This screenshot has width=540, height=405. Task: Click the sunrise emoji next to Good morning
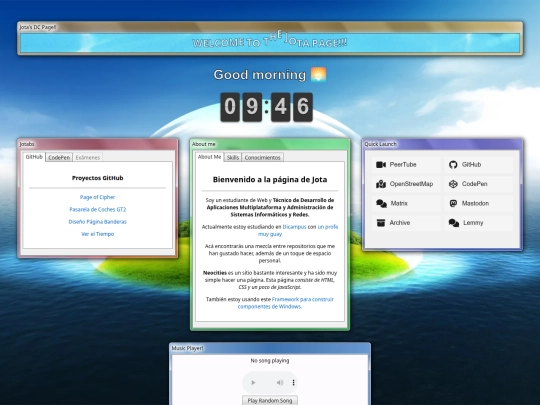coord(318,74)
